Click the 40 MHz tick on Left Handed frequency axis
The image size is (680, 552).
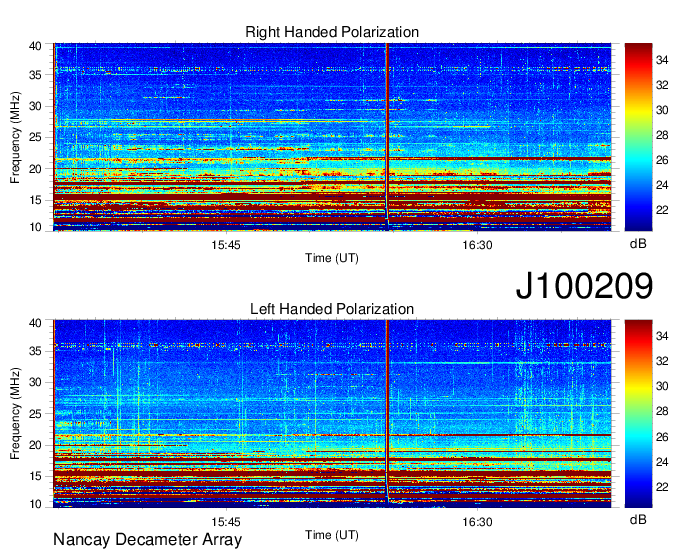pyautogui.click(x=35, y=323)
